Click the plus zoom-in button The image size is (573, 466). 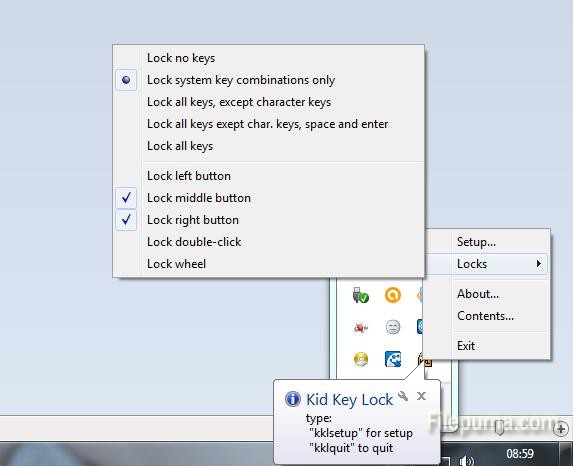tap(561, 428)
